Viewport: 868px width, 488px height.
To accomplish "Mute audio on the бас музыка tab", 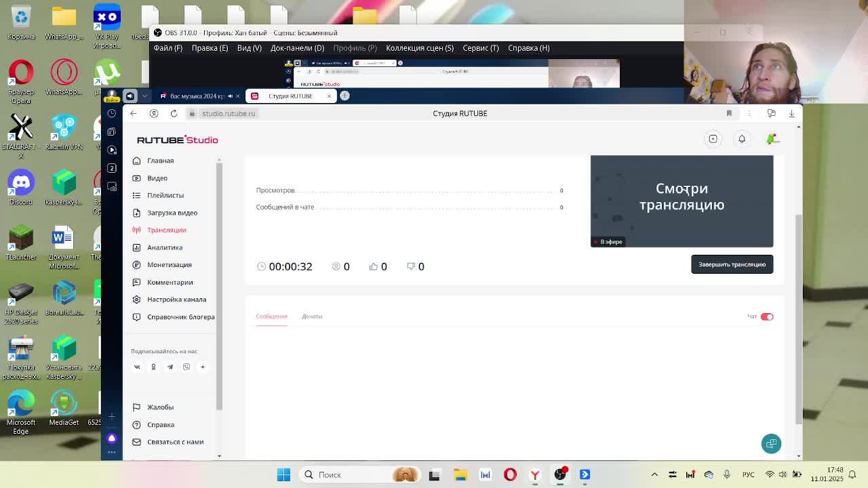I will tap(230, 96).
